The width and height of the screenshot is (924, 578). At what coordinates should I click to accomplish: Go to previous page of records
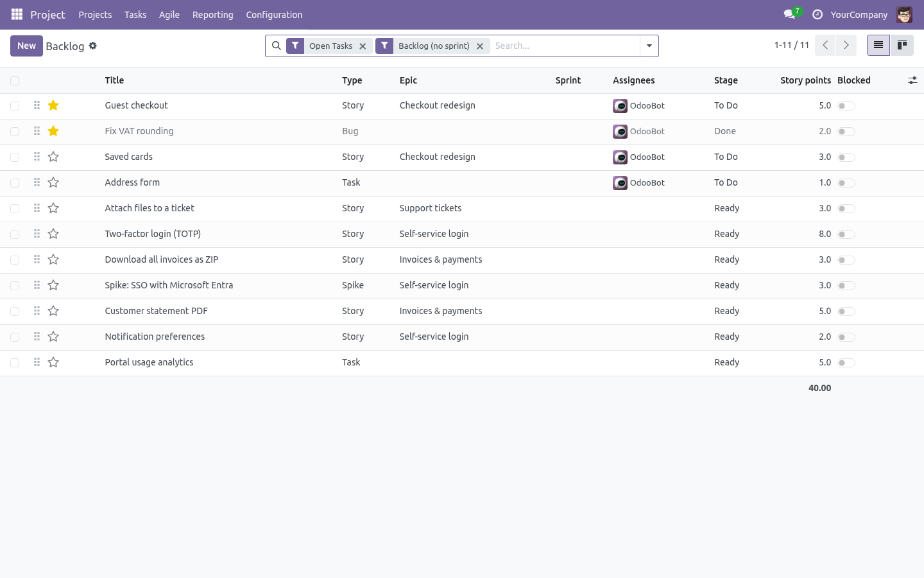pyautogui.click(x=825, y=45)
